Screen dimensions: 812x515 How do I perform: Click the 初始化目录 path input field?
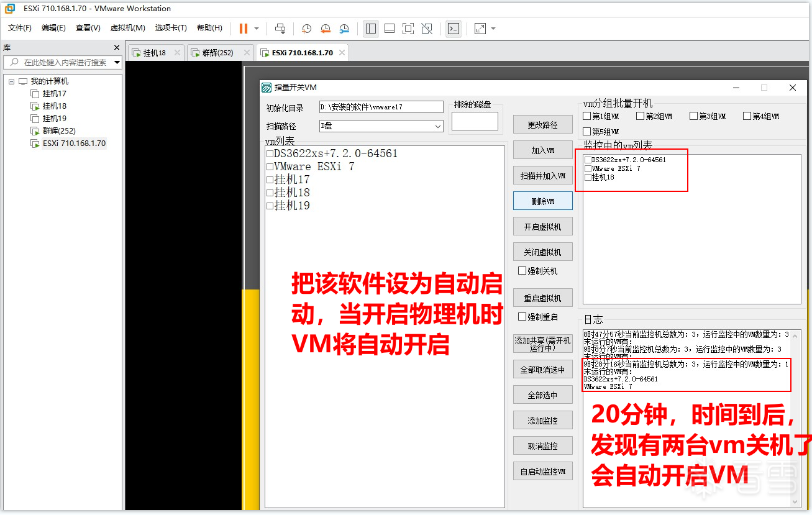coord(381,107)
